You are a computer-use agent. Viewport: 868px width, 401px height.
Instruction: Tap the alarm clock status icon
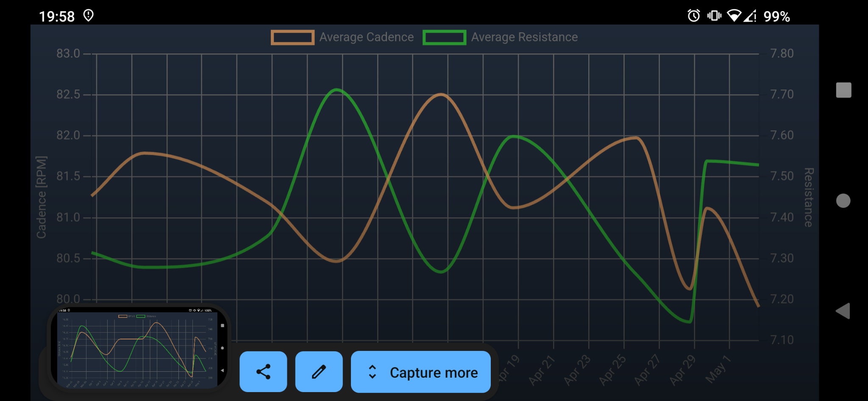click(x=693, y=16)
